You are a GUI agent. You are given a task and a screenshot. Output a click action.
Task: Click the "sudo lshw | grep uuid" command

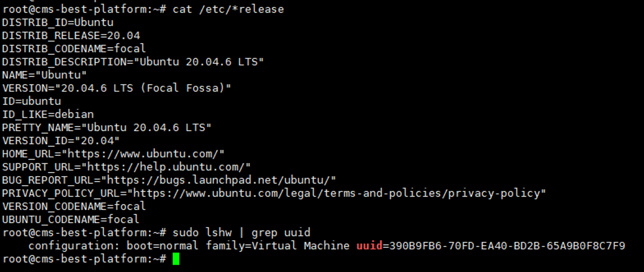pyautogui.click(x=241, y=233)
